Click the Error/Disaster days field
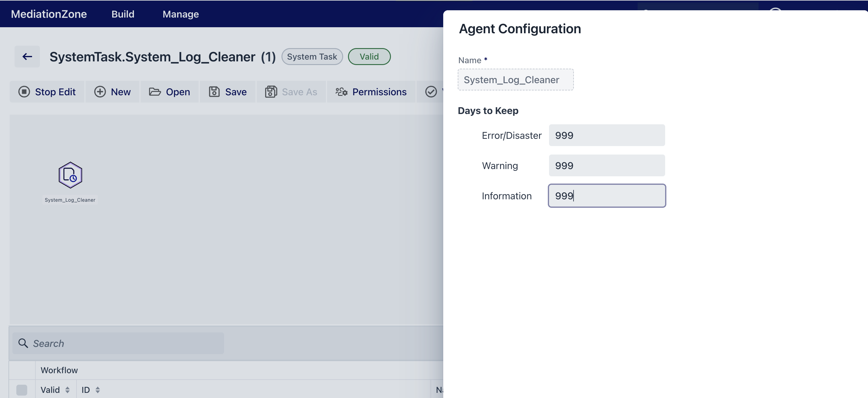The height and width of the screenshot is (398, 868). [607, 135]
